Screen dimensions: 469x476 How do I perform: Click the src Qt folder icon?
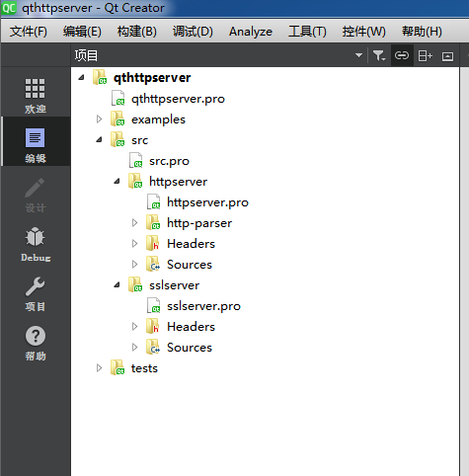point(117,139)
